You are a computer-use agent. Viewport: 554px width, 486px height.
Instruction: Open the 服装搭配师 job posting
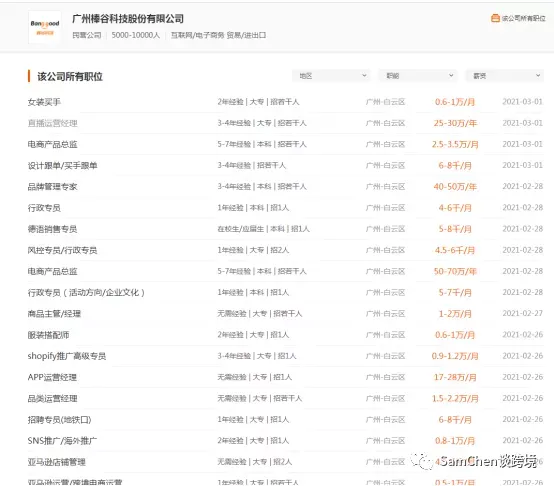(x=48, y=335)
